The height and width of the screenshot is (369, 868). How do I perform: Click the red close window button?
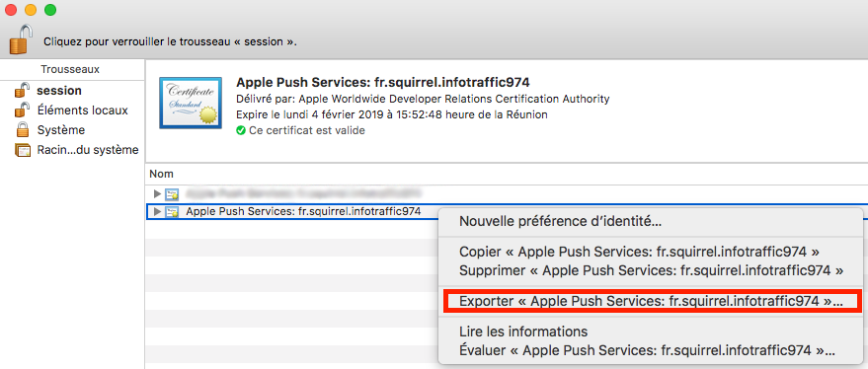(x=11, y=10)
